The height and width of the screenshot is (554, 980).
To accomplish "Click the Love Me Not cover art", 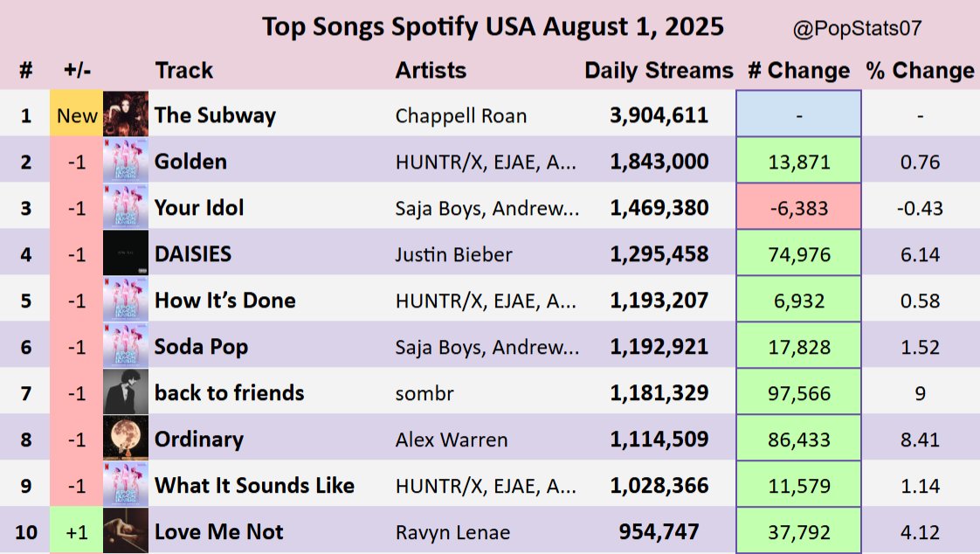I will click(126, 531).
